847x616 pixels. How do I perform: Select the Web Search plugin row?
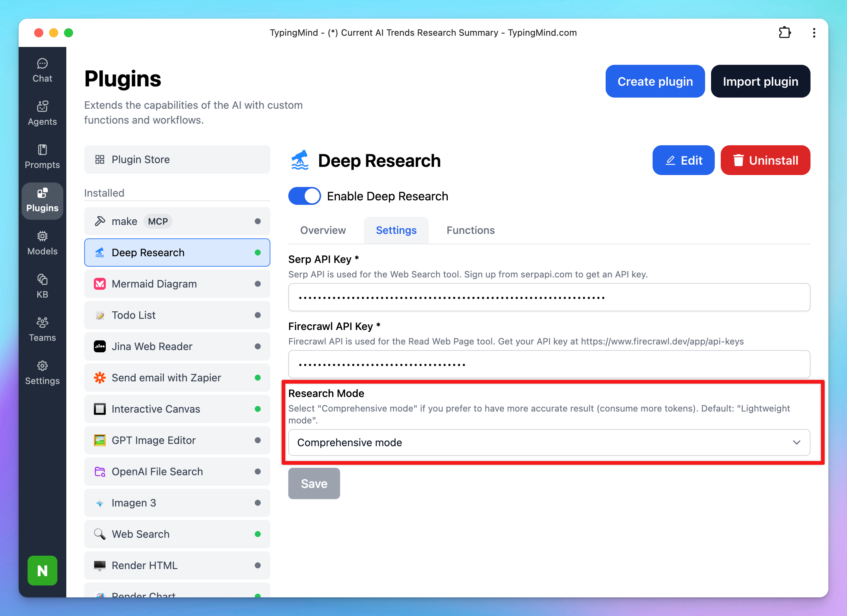click(177, 534)
